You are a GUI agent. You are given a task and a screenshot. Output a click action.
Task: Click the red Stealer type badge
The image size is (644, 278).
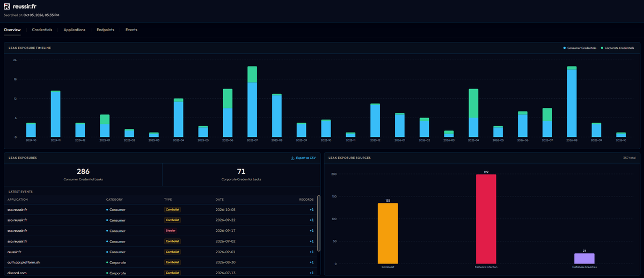pos(170,231)
